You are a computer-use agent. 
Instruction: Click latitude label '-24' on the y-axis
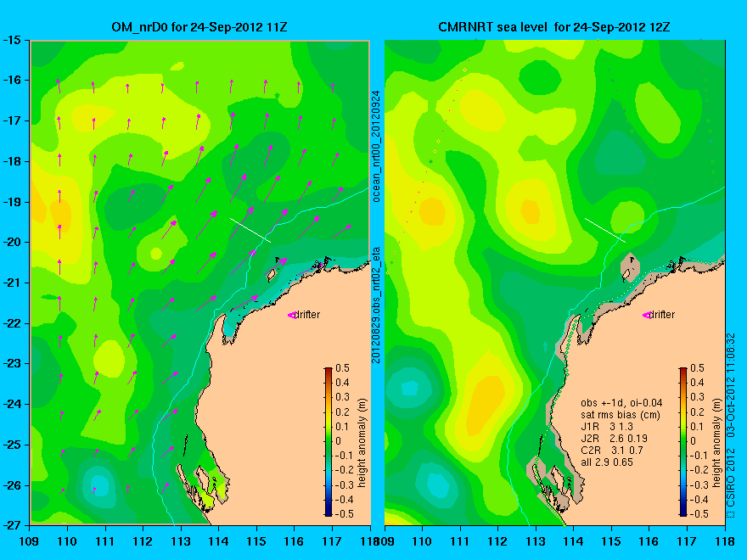(11, 404)
